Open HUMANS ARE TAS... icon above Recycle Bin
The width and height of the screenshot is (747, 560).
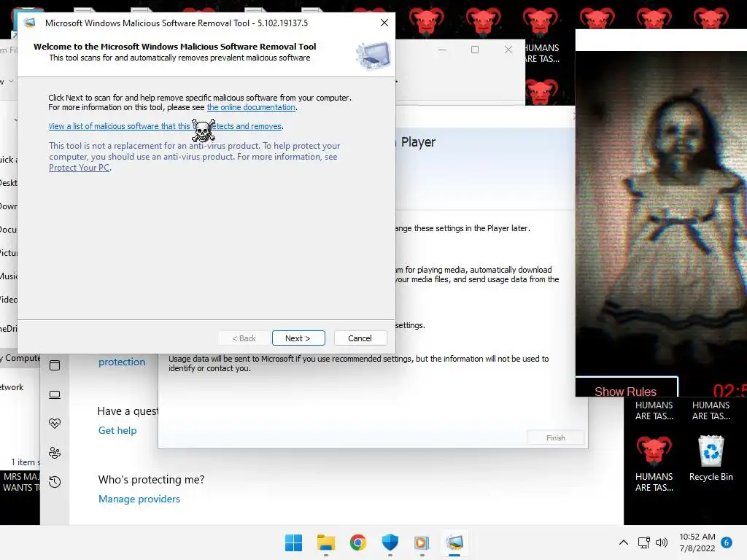tap(711, 410)
